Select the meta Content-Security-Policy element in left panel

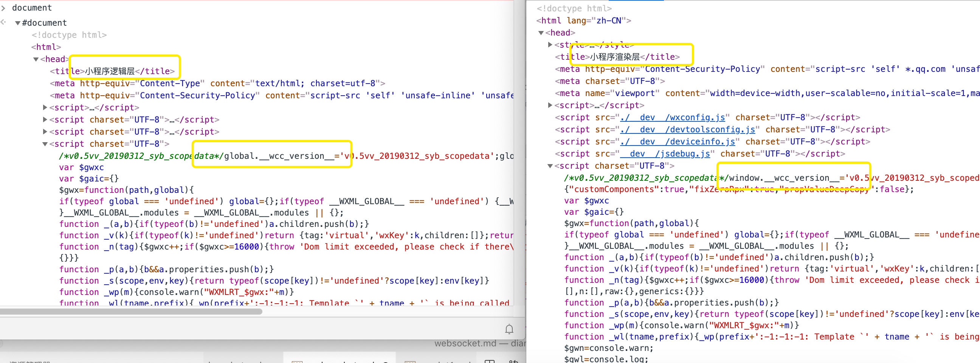(x=282, y=96)
